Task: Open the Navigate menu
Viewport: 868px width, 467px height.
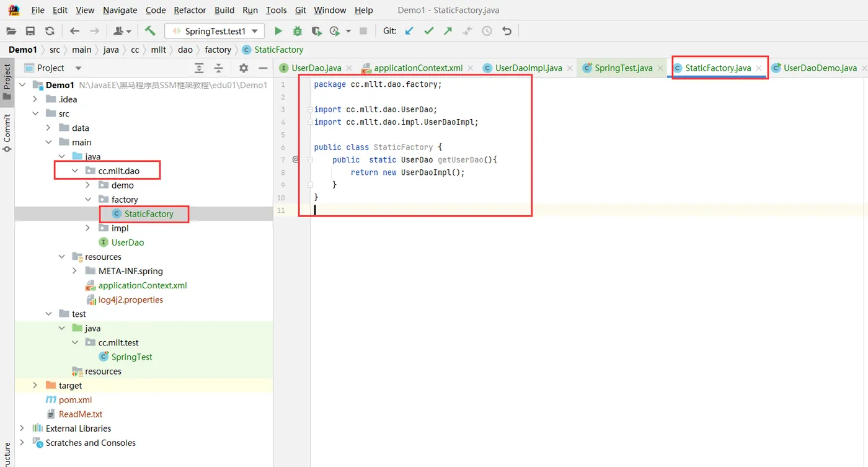Action: (x=120, y=10)
